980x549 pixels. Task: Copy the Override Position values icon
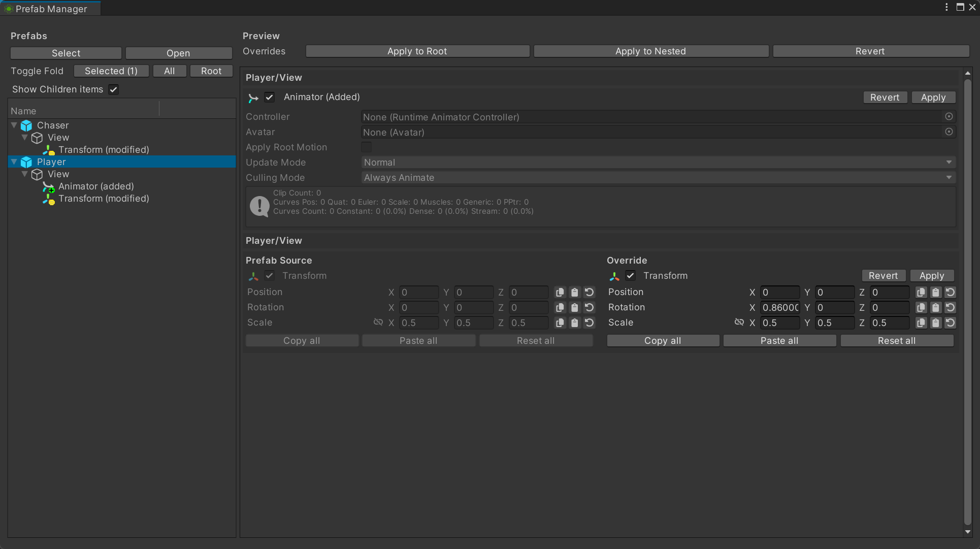[x=921, y=292]
